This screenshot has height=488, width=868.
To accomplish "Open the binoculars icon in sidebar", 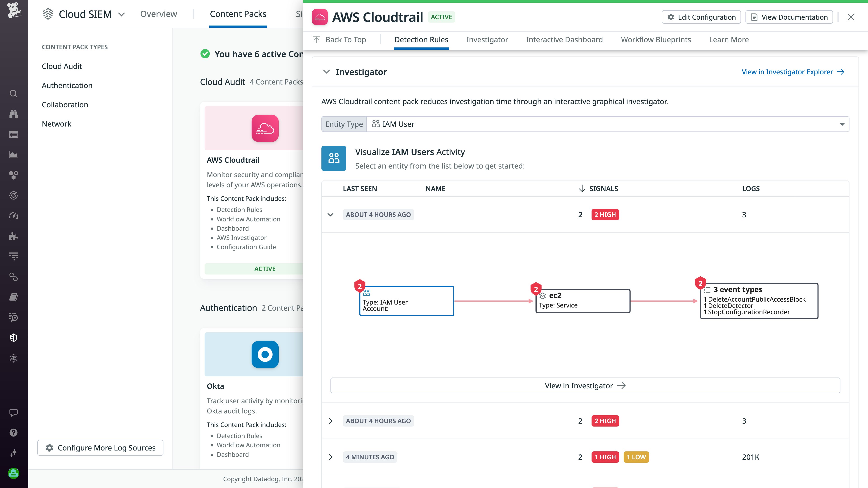I will pyautogui.click(x=14, y=114).
